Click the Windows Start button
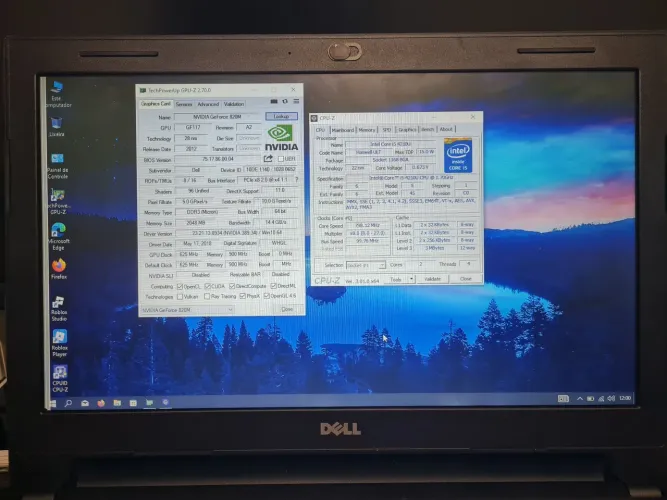Image resolution: width=667 pixels, height=500 pixels. coord(53,403)
